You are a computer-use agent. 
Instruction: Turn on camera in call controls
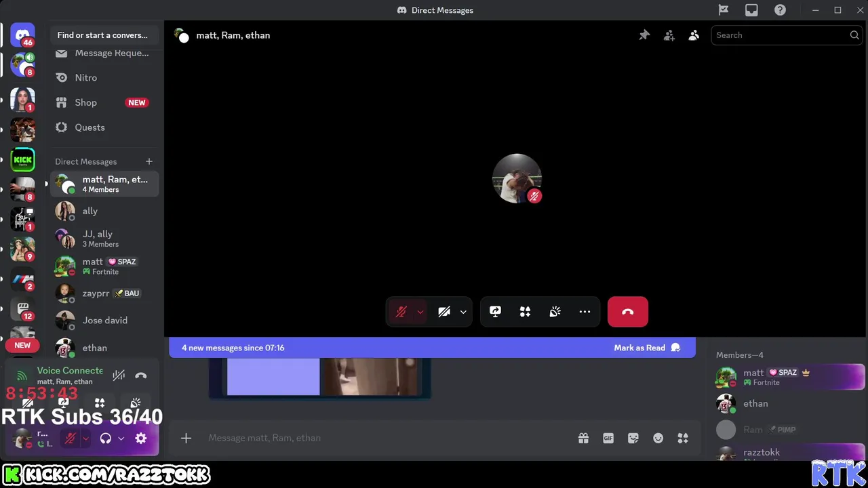[444, 312]
